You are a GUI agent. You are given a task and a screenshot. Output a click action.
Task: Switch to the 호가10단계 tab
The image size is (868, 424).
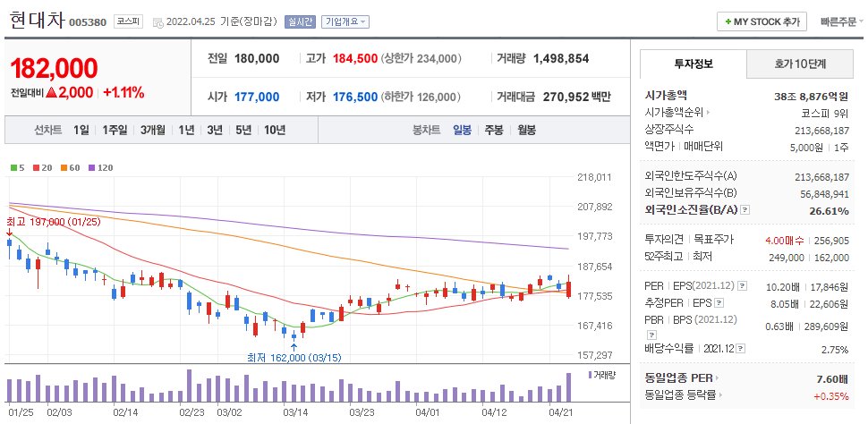(800, 64)
